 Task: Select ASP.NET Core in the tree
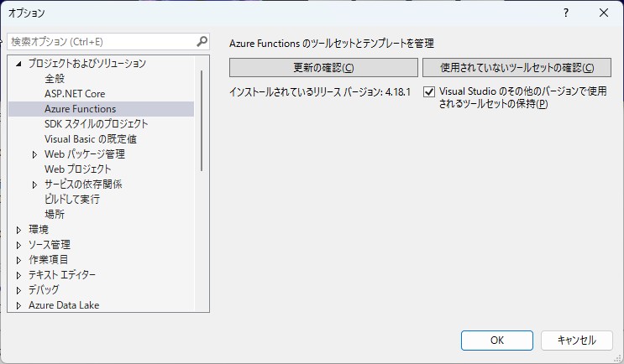tap(75, 94)
